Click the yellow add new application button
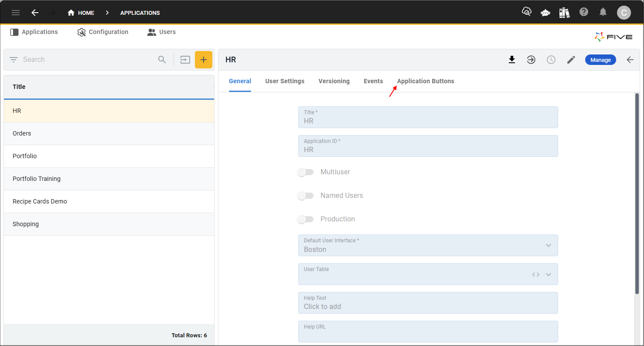 203,60
